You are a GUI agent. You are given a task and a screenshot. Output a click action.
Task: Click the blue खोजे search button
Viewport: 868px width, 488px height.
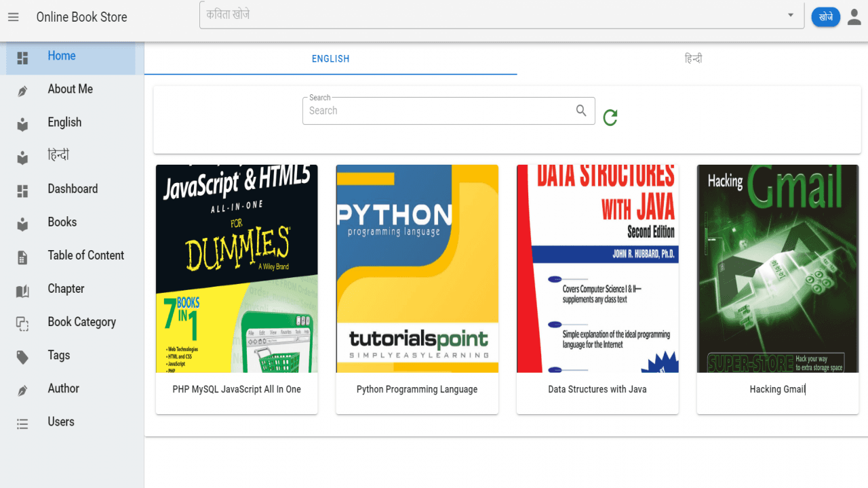click(825, 17)
